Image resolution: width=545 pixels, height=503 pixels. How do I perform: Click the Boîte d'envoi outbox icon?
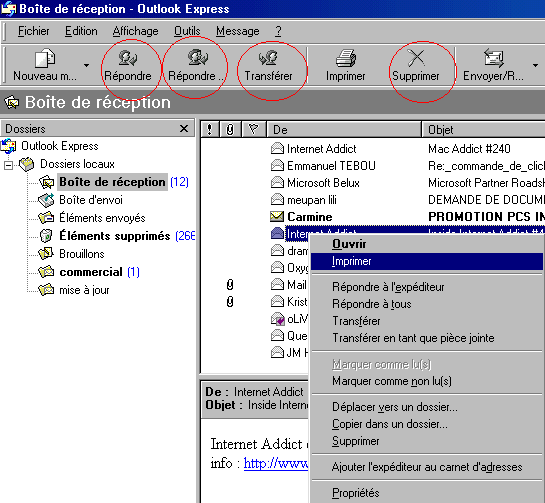click(46, 200)
